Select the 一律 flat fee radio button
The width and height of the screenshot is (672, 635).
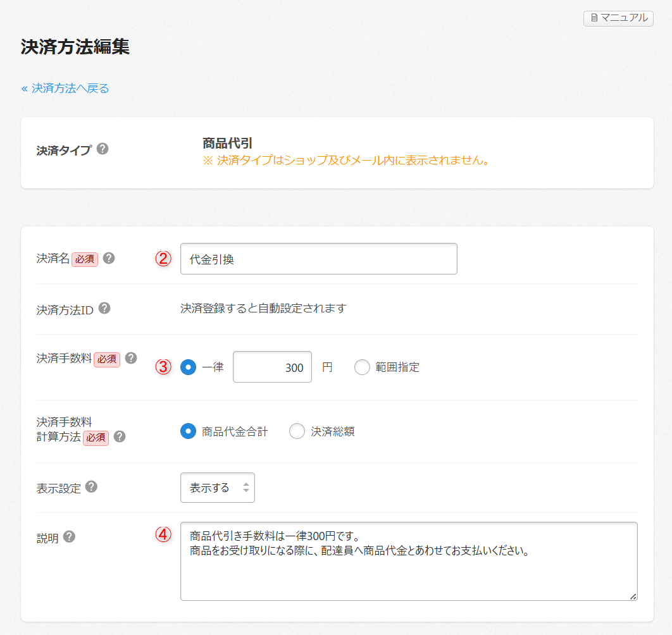[189, 367]
